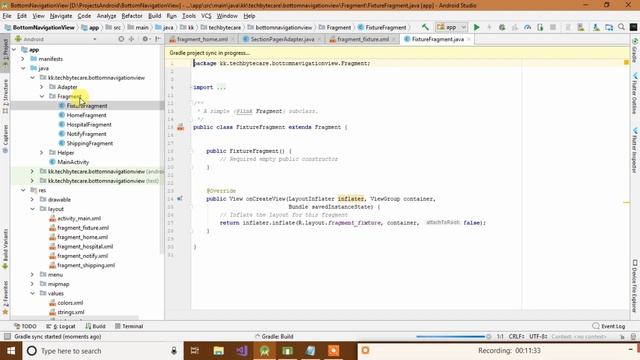
Task: Open the Refactor menu
Action: click(x=132, y=16)
